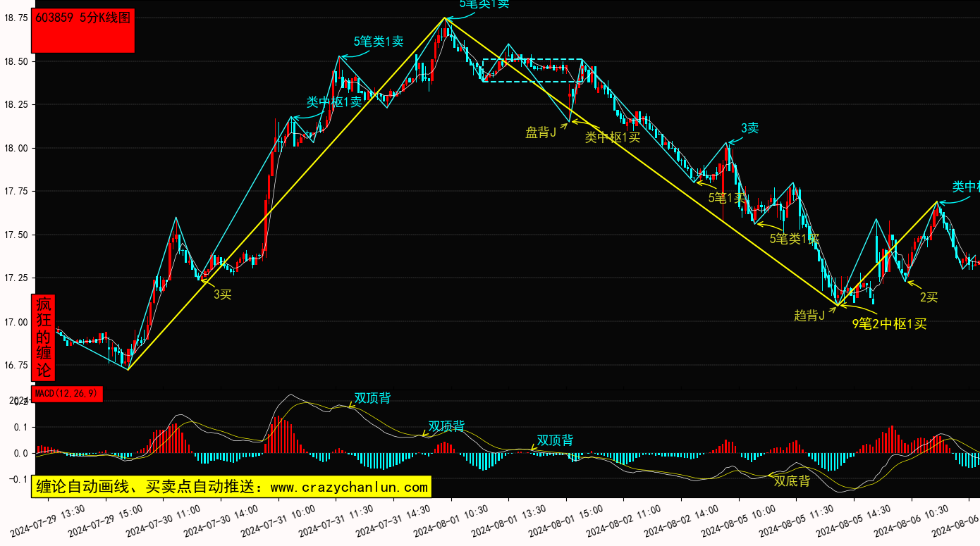Click the dashed 中枢 rectangle on the chart

[x=533, y=70]
